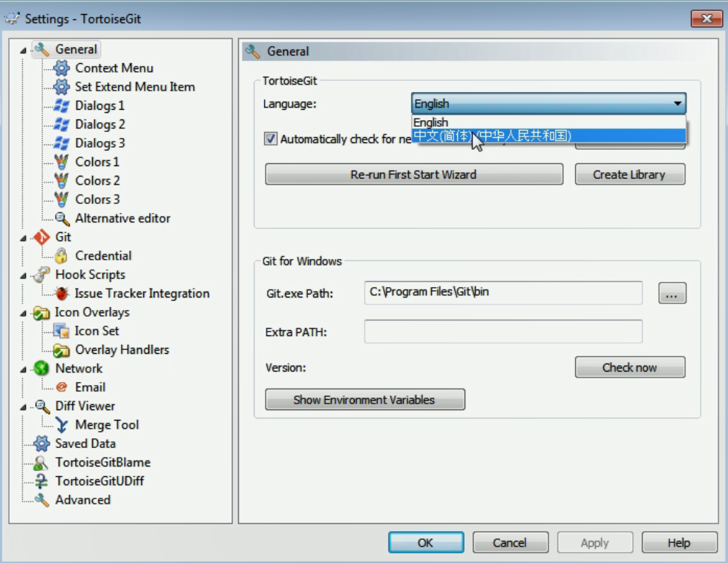Click the Dialogs 1 windows icon
The width and height of the screenshot is (728, 563).
62,105
